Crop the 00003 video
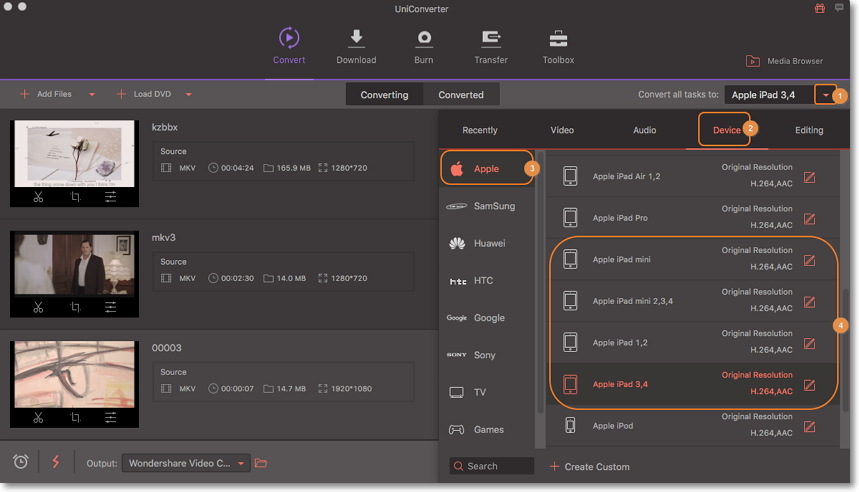This screenshot has height=492, width=859. point(75,418)
